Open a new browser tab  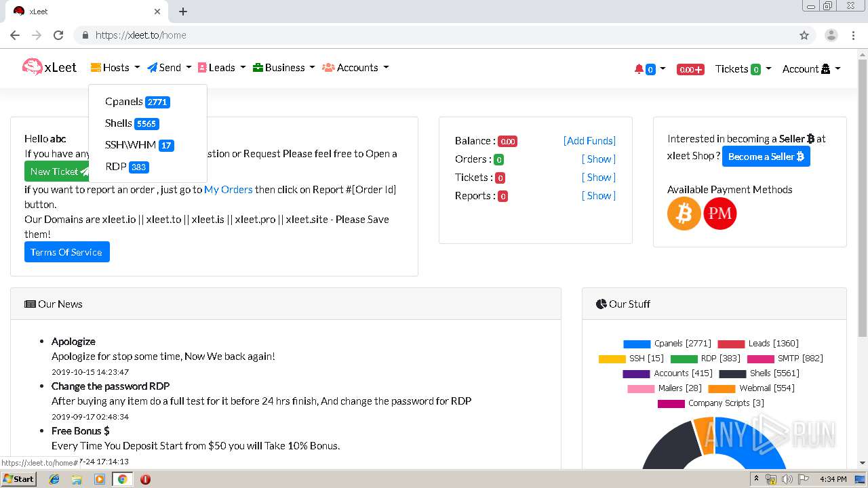[x=183, y=12]
